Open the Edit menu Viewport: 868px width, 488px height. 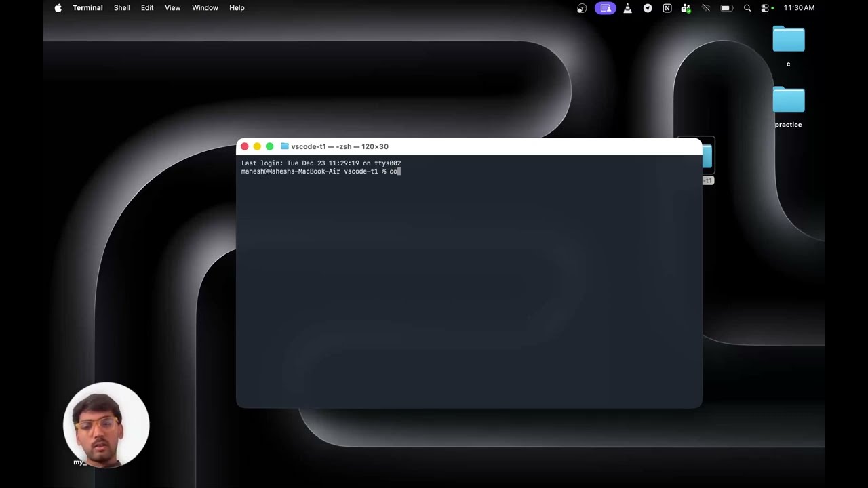147,8
